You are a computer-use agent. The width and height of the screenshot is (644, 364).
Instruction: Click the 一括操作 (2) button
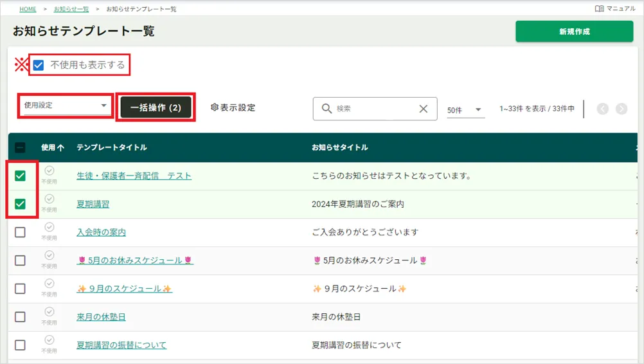[156, 107]
